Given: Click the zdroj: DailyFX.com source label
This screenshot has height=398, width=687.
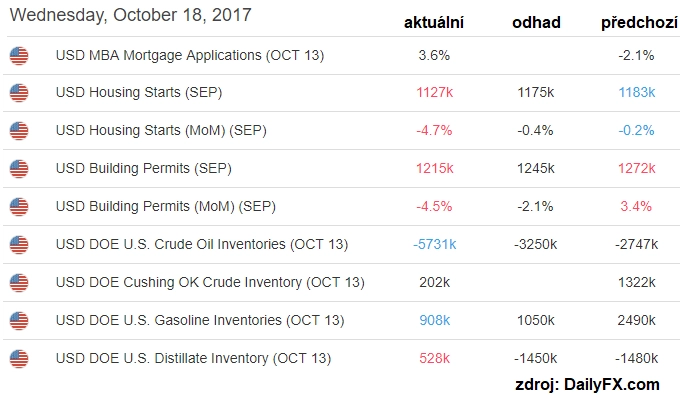Looking at the screenshot, I should (587, 384).
